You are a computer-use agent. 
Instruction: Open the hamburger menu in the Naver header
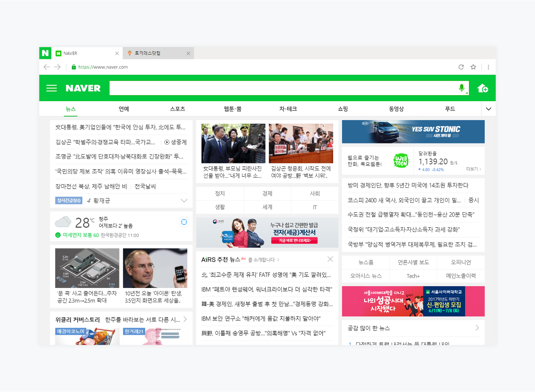[x=51, y=88]
